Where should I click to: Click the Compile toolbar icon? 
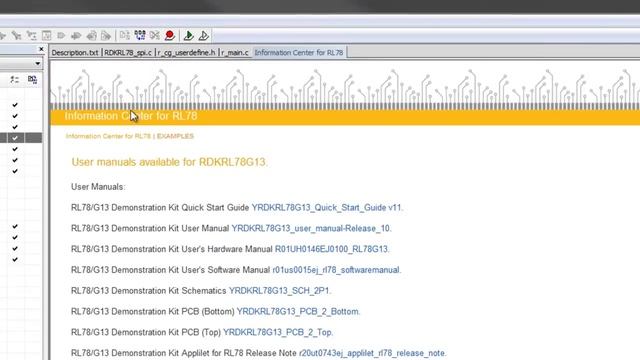[x=124, y=36]
